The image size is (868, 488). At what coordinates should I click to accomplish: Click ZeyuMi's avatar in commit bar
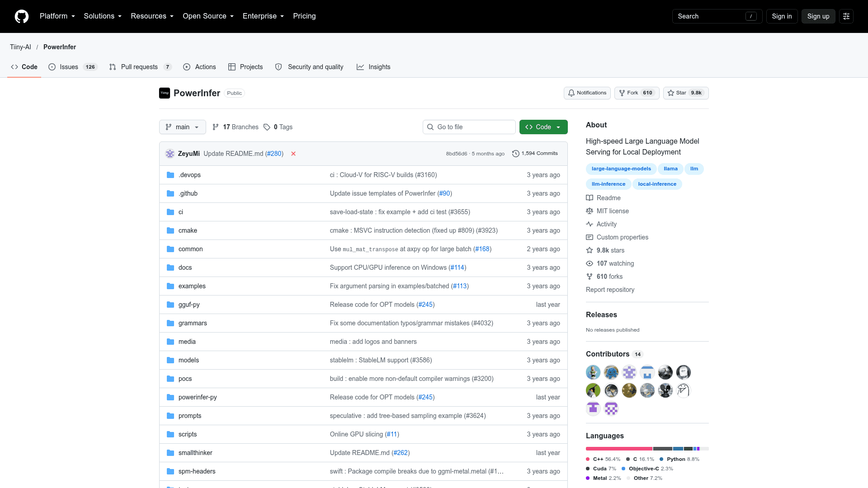tap(170, 154)
